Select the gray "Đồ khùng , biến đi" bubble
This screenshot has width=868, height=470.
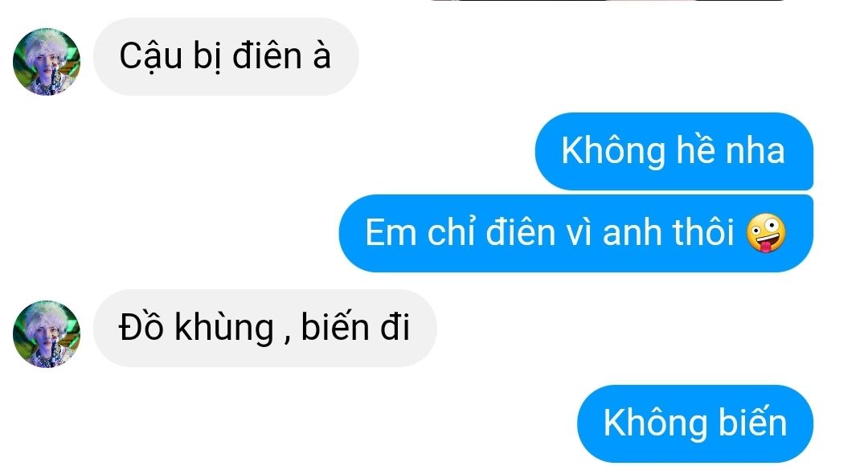coord(264,329)
